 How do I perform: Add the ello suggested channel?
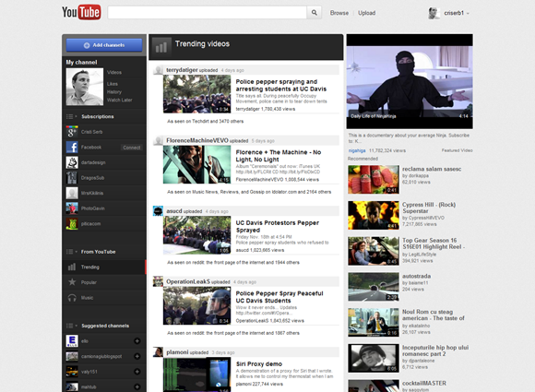pyautogui.click(x=137, y=341)
